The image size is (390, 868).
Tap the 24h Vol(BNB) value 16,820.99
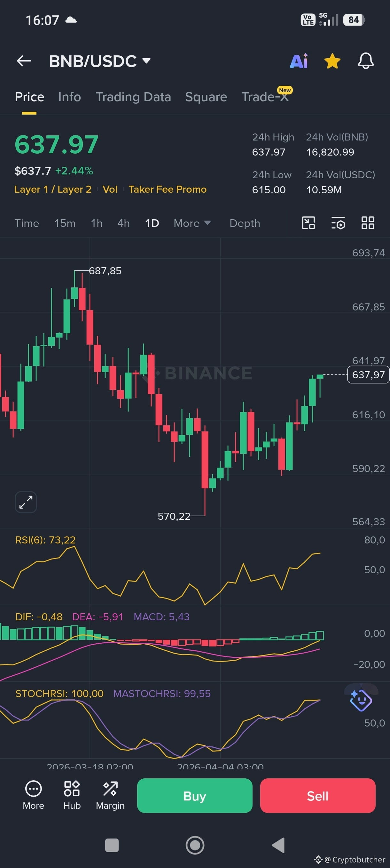pos(330,152)
